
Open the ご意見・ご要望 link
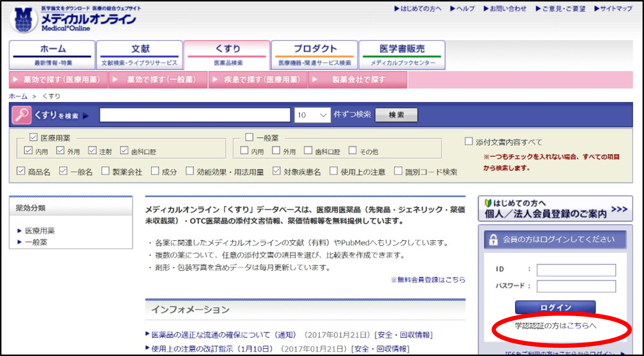click(x=560, y=9)
